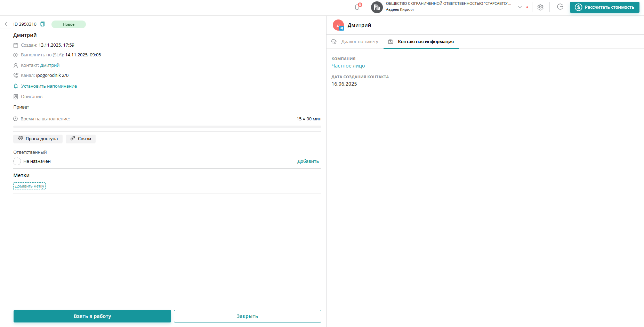Click the clock icon by Время на выполнение
644x327 pixels.
tap(15, 119)
